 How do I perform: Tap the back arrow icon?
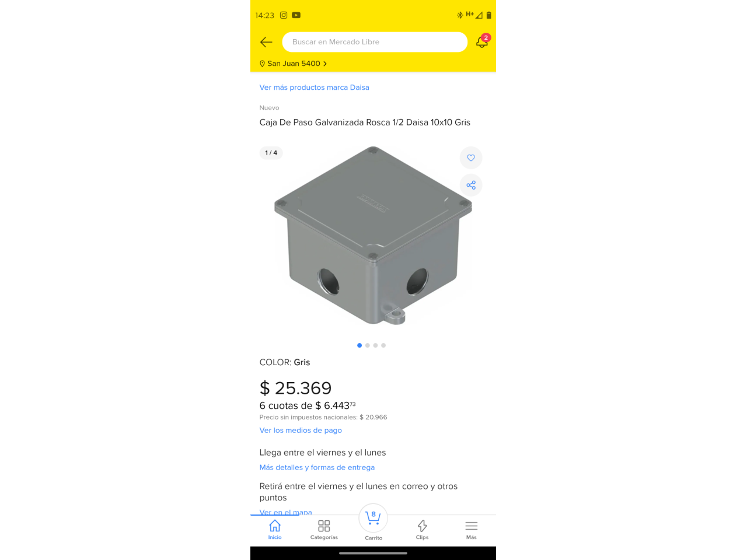[x=266, y=42]
